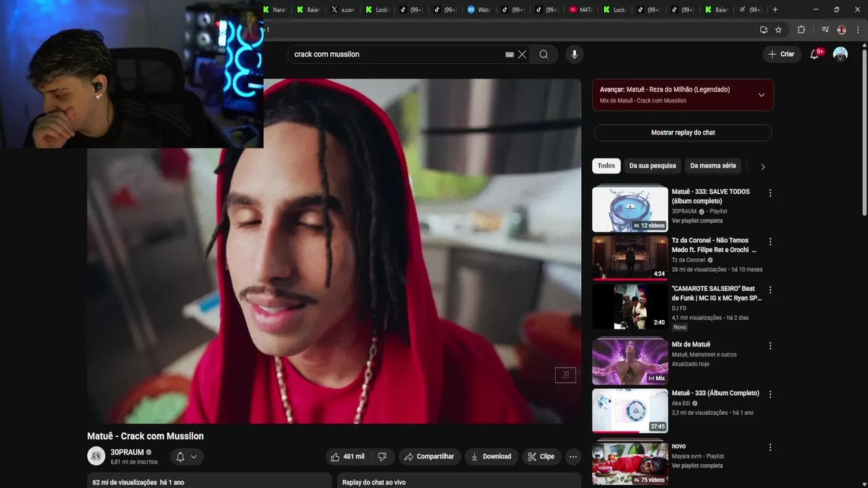Bookmark this page with the star icon
868x488 pixels.
tap(778, 30)
